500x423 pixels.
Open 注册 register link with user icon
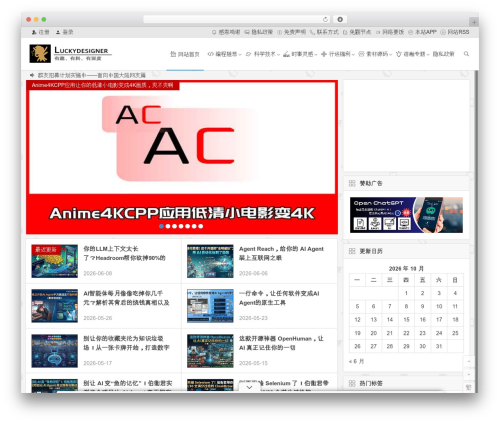tap(40, 32)
